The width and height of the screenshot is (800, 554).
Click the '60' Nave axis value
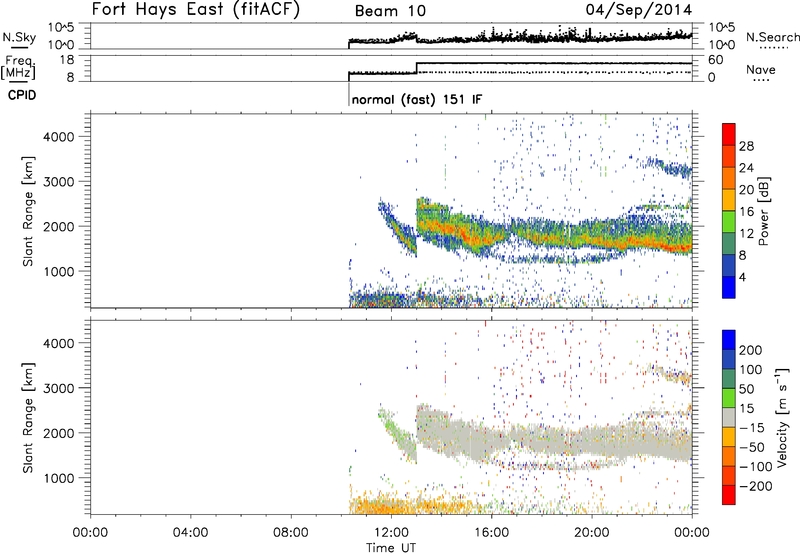(x=716, y=60)
